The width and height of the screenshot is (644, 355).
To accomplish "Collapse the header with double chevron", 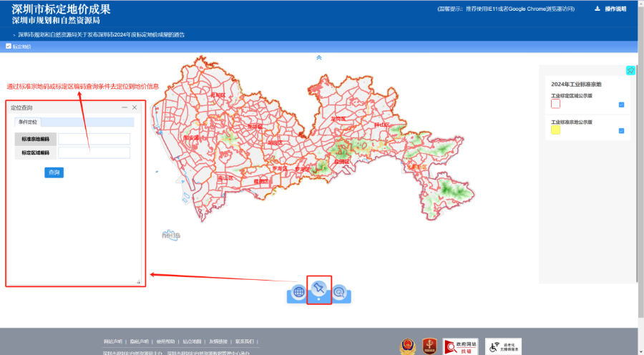I will pyautogui.click(x=319, y=57).
